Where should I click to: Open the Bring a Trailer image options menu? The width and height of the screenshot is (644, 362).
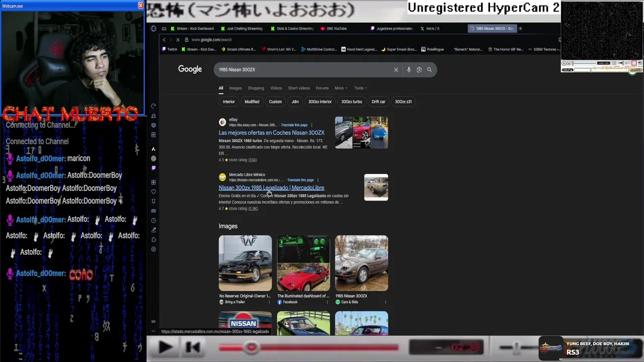(x=269, y=302)
